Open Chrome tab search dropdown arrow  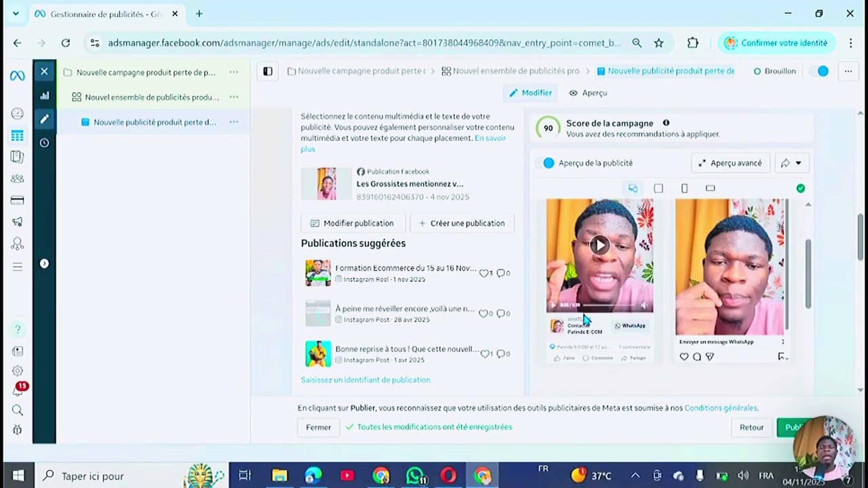pos(15,14)
